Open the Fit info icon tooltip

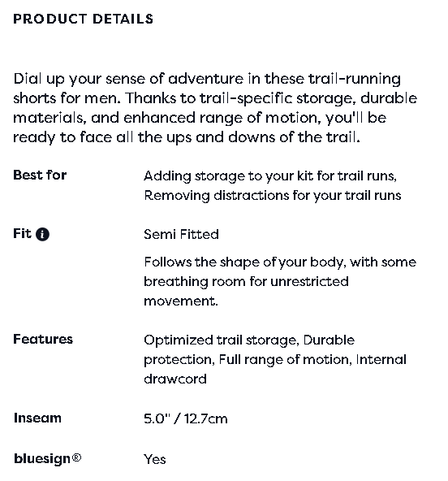click(42, 234)
